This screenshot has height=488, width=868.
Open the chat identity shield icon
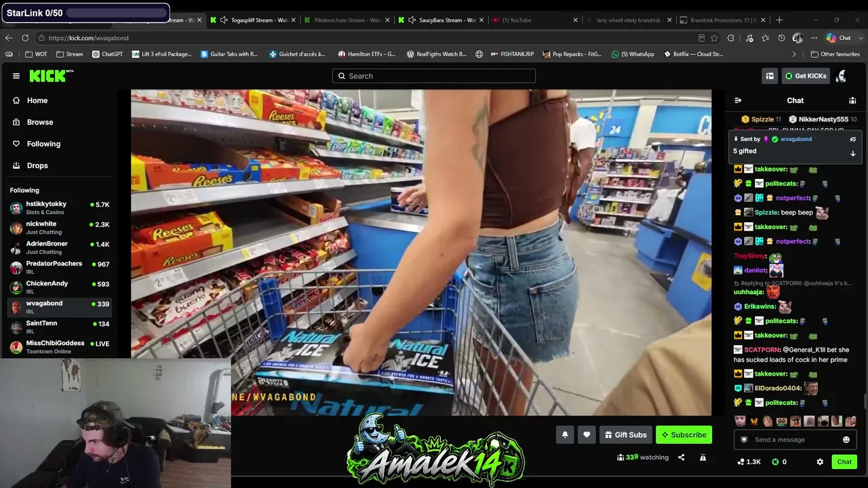point(744,440)
